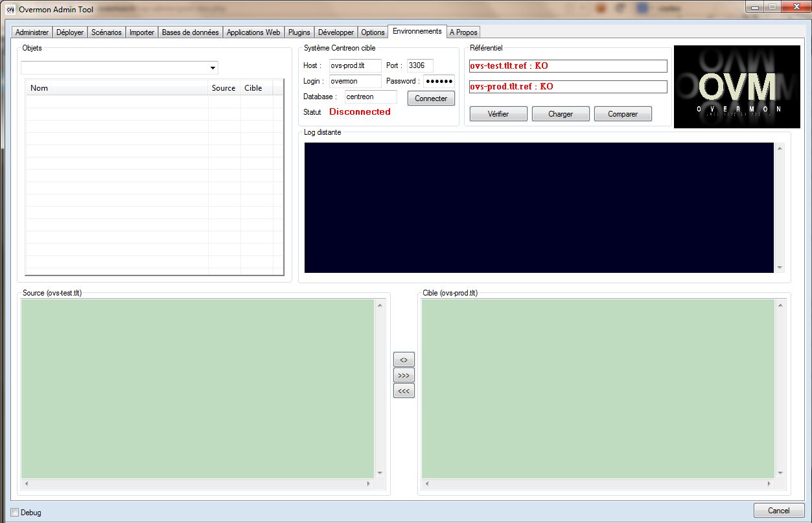
Task: Switch to the Administrer tab
Action: tap(32, 32)
